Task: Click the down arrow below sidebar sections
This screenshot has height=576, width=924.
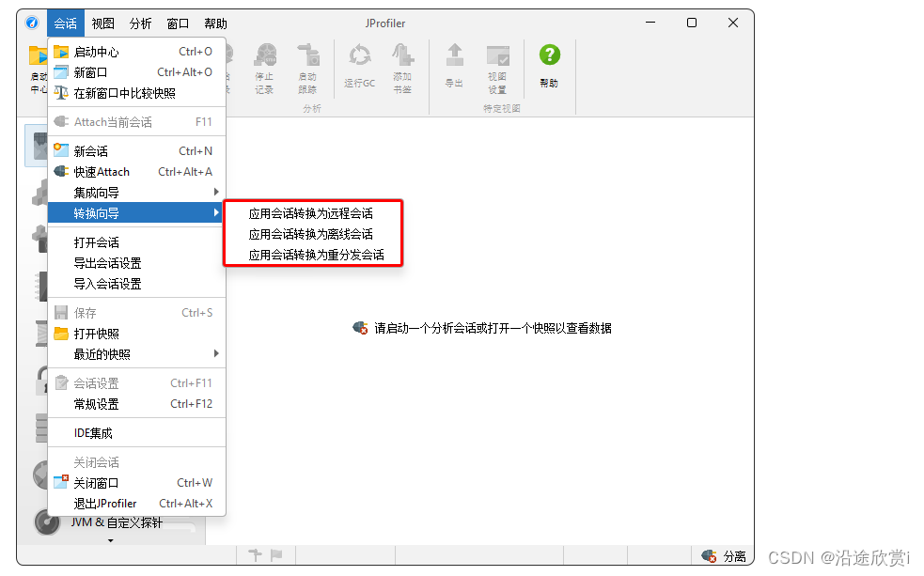Action: click(x=111, y=540)
